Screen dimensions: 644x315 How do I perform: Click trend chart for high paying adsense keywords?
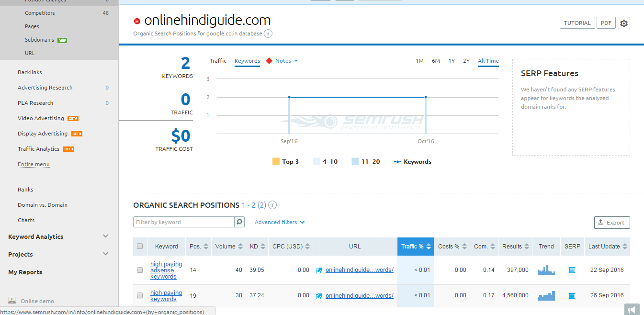546,270
